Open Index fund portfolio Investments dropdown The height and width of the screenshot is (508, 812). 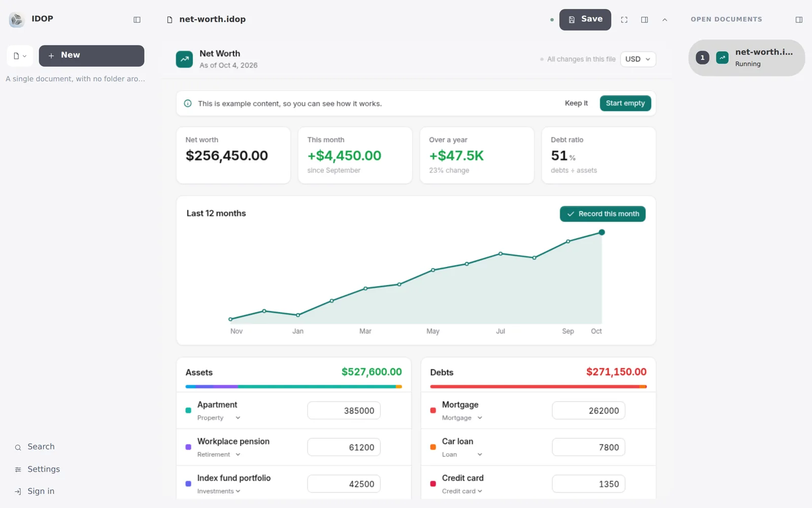tap(219, 491)
